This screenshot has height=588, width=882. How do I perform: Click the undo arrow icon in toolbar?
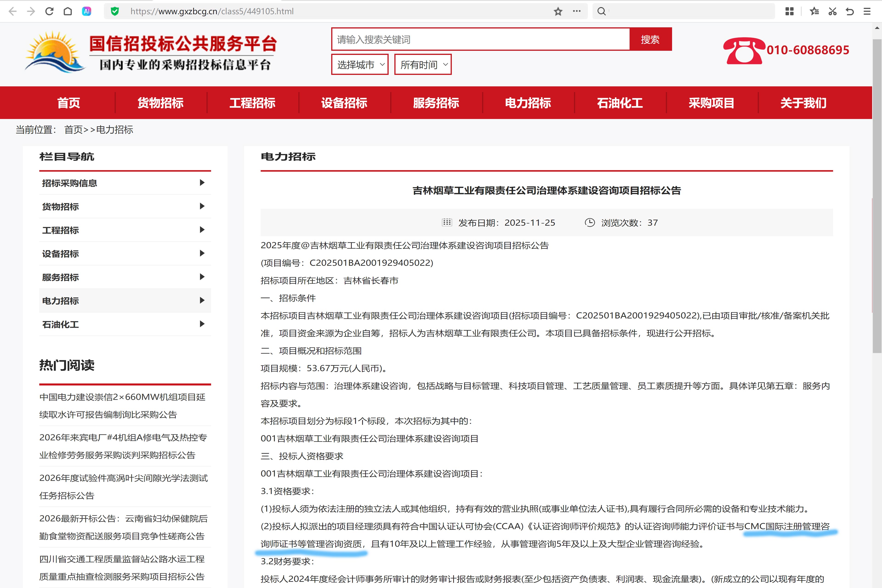[850, 11]
